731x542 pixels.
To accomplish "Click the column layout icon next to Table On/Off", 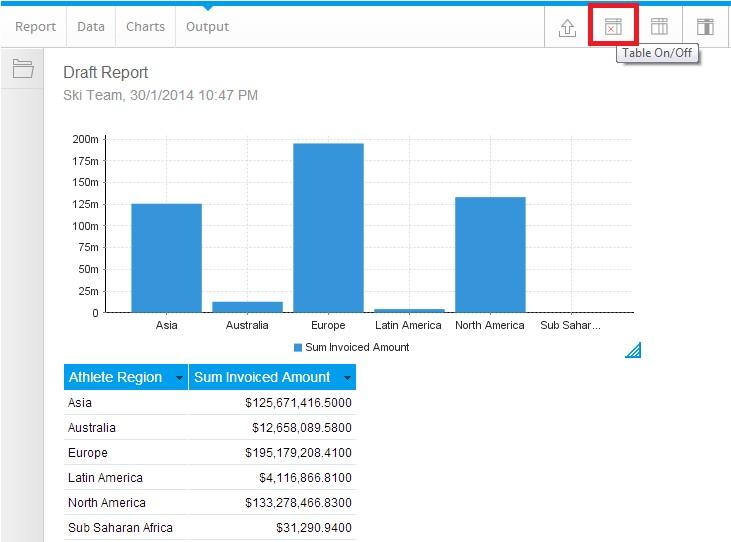I will pos(659,27).
